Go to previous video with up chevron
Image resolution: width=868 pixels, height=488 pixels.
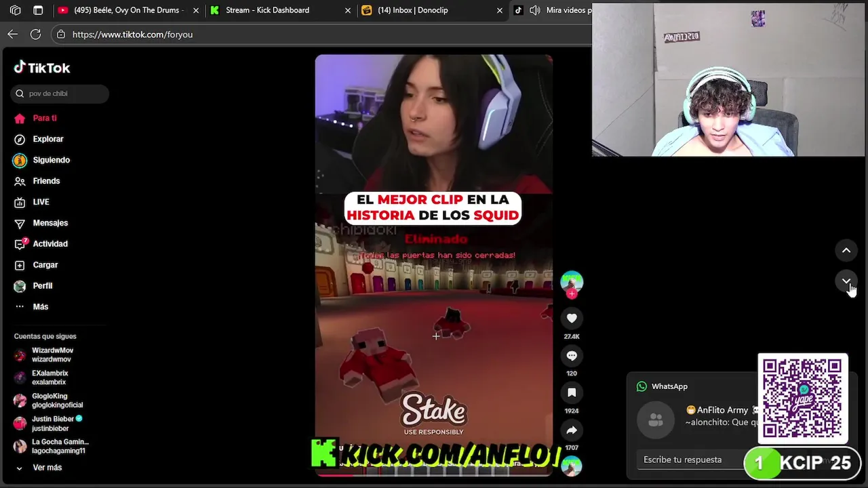click(x=846, y=250)
